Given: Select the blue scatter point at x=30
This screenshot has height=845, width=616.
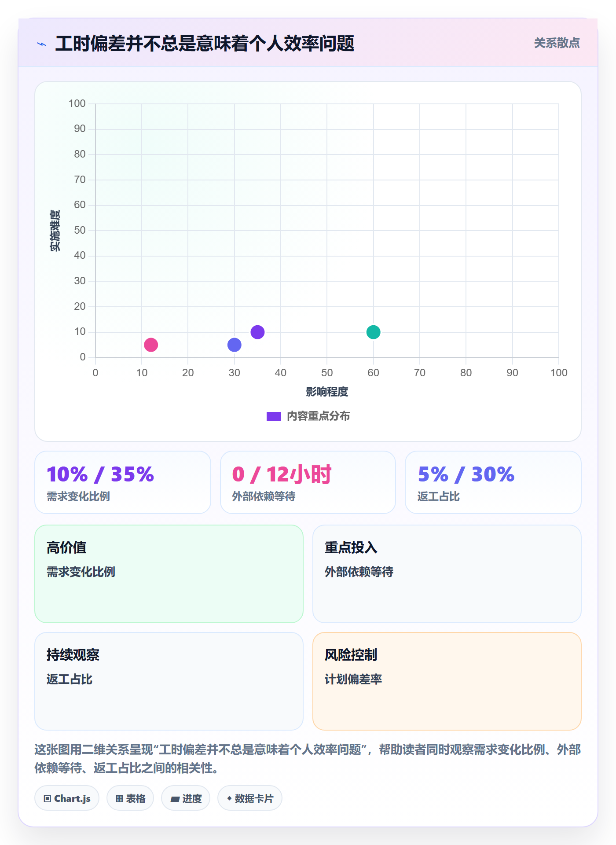Looking at the screenshot, I should pos(235,345).
